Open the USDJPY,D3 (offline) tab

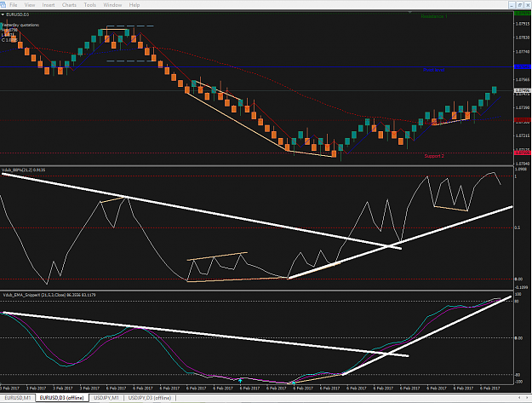point(150,398)
